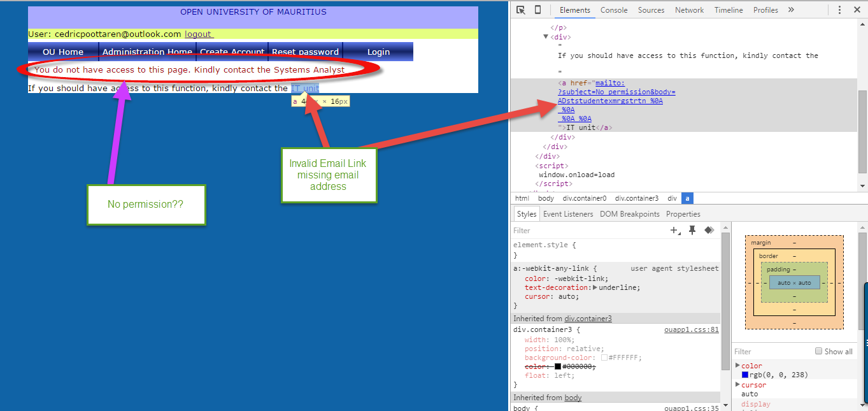Click the Elements tree scroll-down arrow
The width and height of the screenshot is (868, 411).
click(x=863, y=186)
